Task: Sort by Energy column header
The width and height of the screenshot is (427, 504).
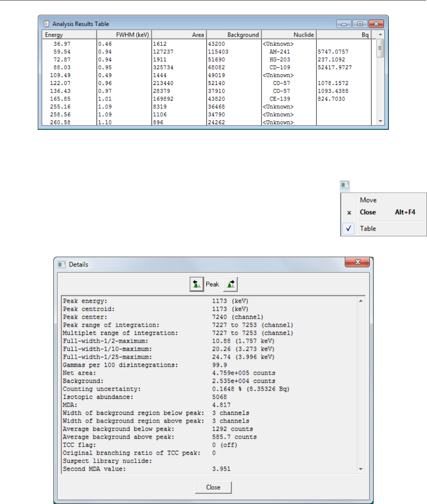Action: click(x=69, y=35)
